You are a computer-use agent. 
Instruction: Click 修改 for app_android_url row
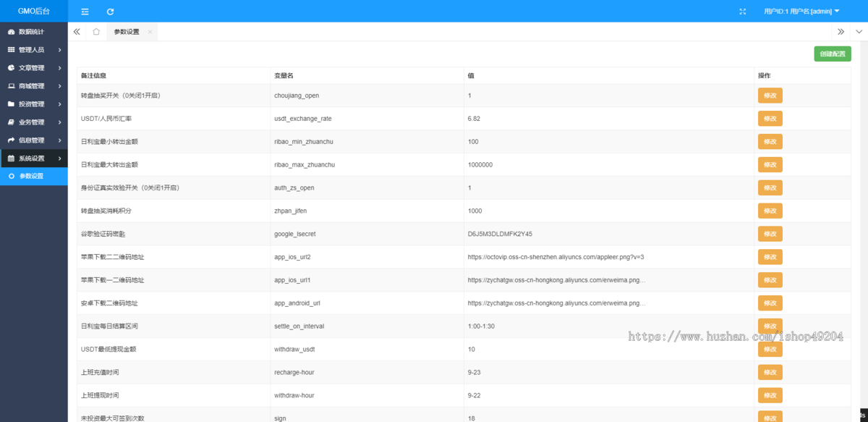tap(770, 303)
